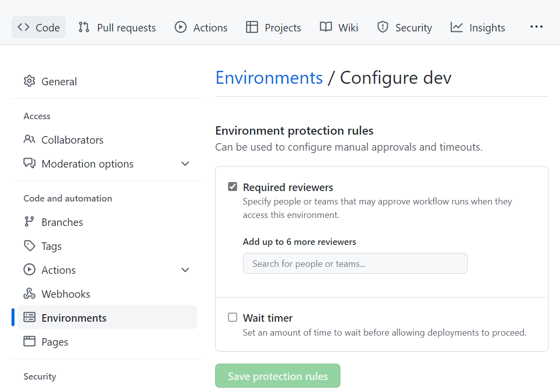560x392 pixels.
Task: Click the Code angle-brackets icon
Action: point(23,27)
